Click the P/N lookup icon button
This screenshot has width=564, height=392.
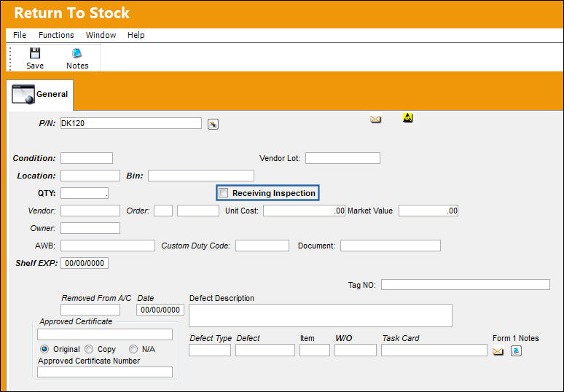213,125
